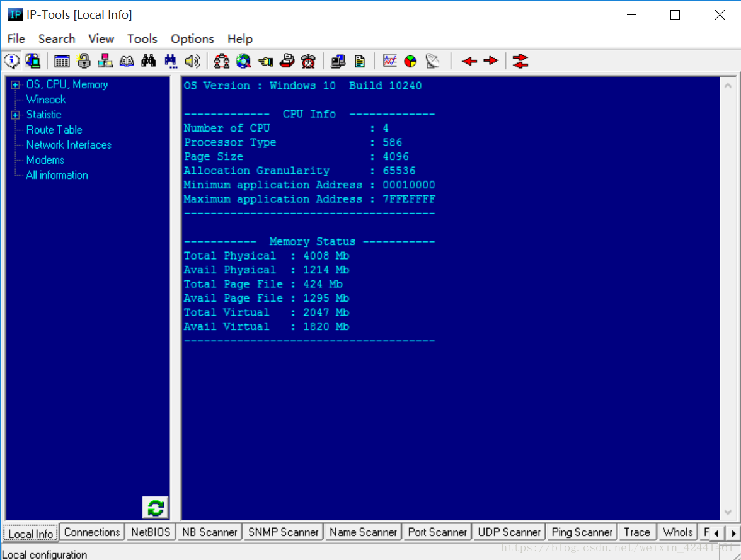Click the Maximum application Address line
741x560 pixels.
(309, 199)
